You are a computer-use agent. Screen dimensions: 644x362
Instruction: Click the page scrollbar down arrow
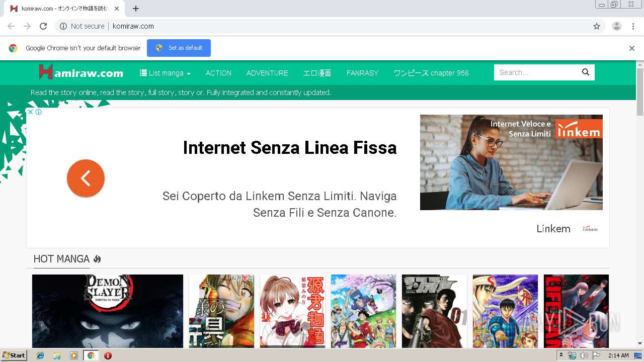coord(640,343)
